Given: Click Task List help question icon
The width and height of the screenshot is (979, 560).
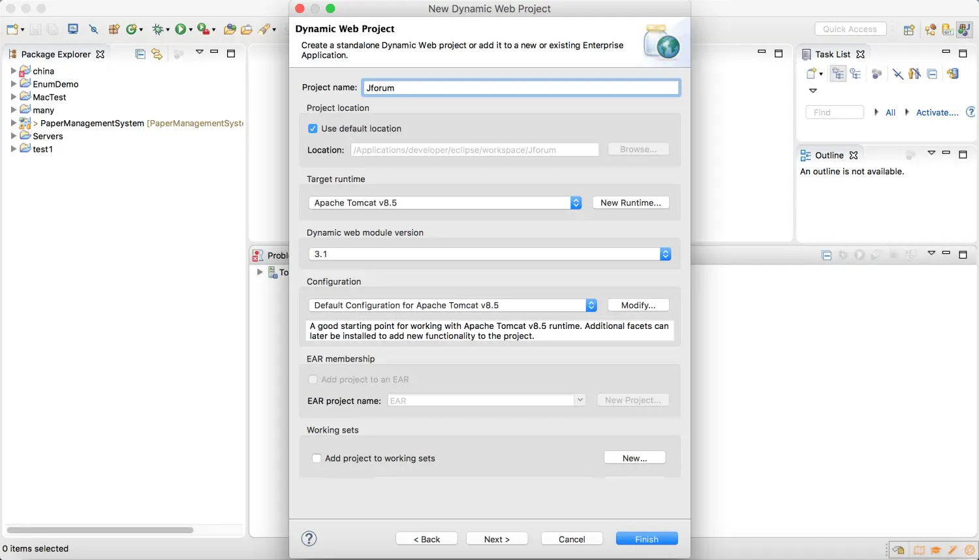Looking at the screenshot, I should point(971,112).
